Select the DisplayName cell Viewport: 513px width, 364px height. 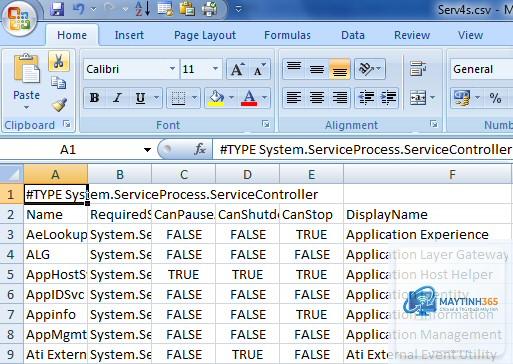tap(427, 214)
